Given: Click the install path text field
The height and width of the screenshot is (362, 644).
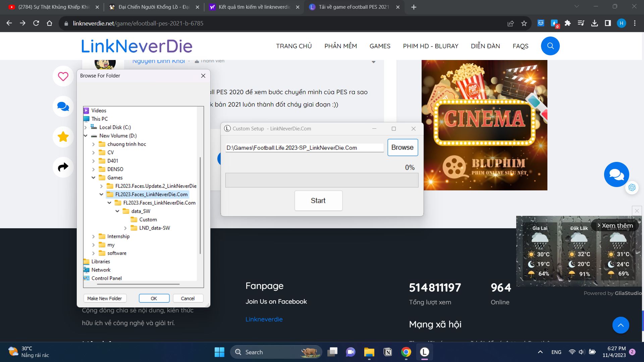Looking at the screenshot, I should click(x=304, y=148).
